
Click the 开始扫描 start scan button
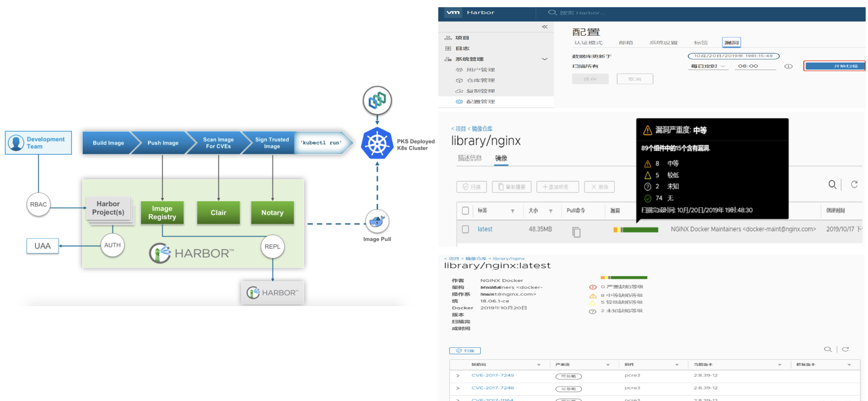click(x=835, y=66)
